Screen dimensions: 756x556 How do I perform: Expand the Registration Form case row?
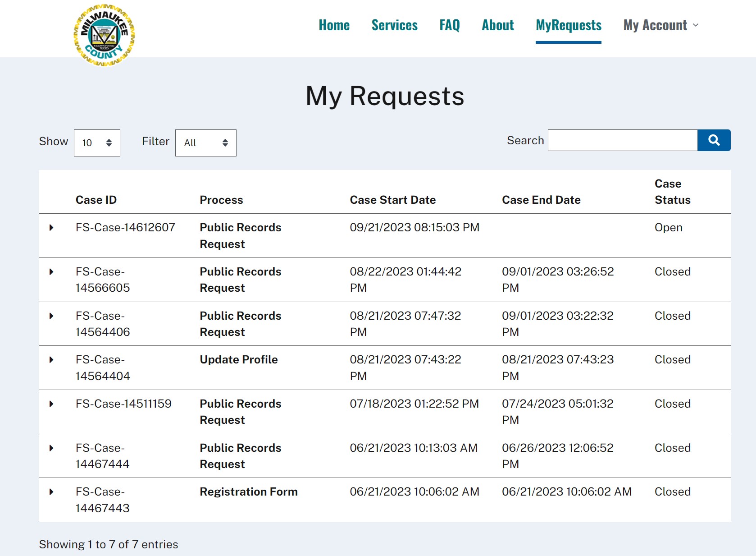[51, 492]
